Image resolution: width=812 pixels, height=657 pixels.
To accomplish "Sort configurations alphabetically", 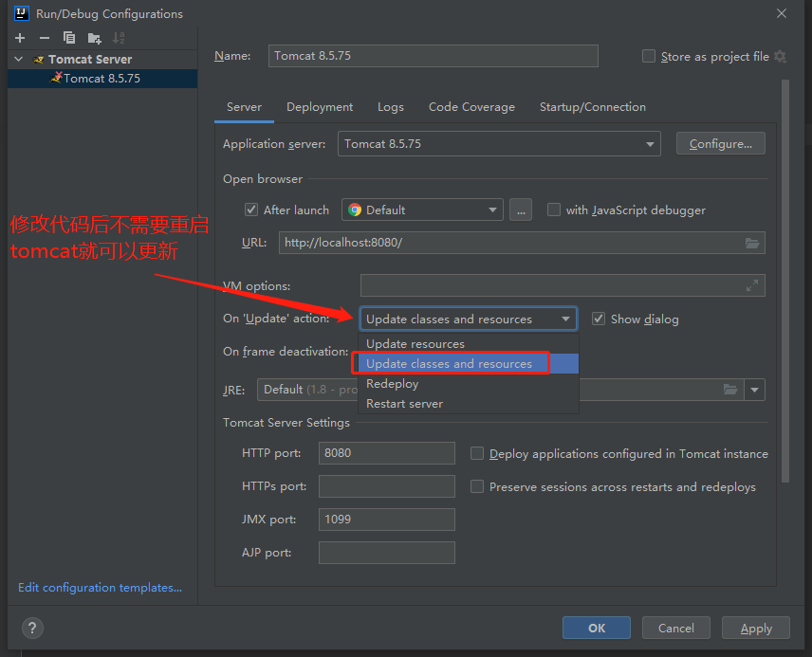I will point(119,38).
